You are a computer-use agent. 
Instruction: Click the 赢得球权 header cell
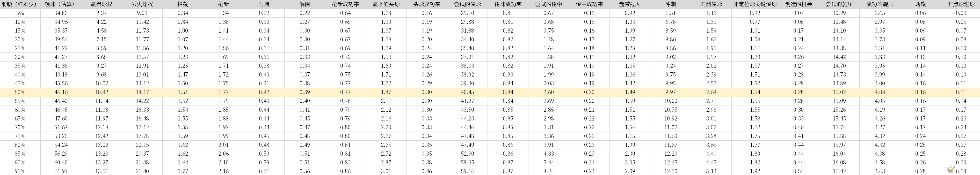coord(101,4)
